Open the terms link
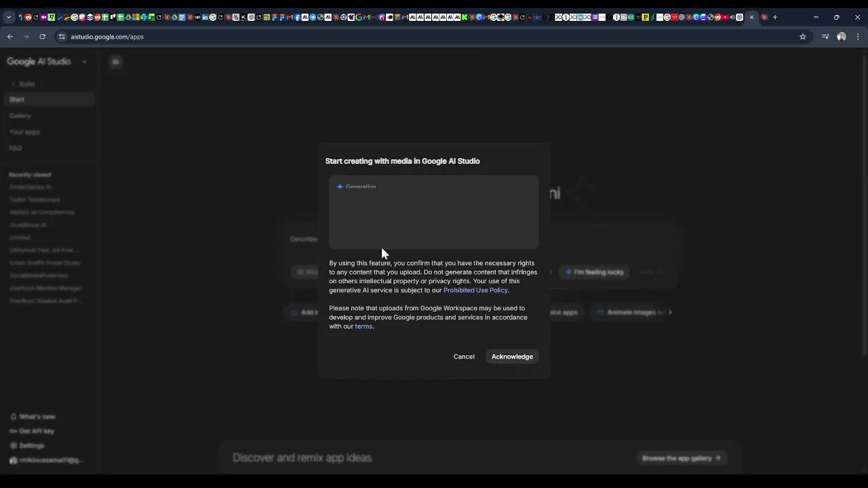Image resolution: width=868 pixels, height=488 pixels. (x=363, y=326)
